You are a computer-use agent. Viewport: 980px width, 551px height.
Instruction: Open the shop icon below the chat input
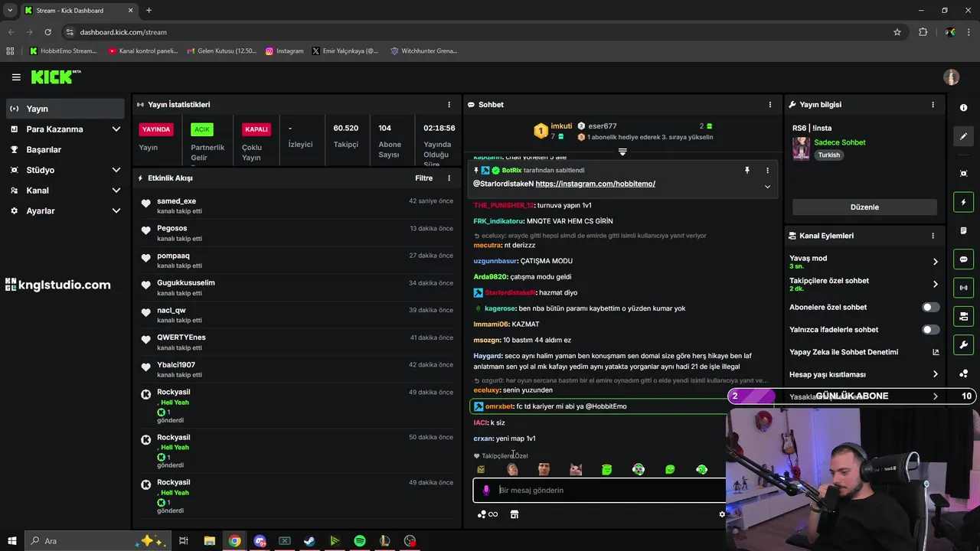(x=514, y=514)
